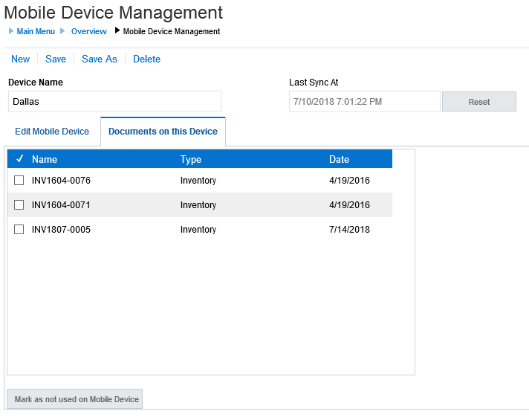Switch to Edit Mobile Device tab

52,132
